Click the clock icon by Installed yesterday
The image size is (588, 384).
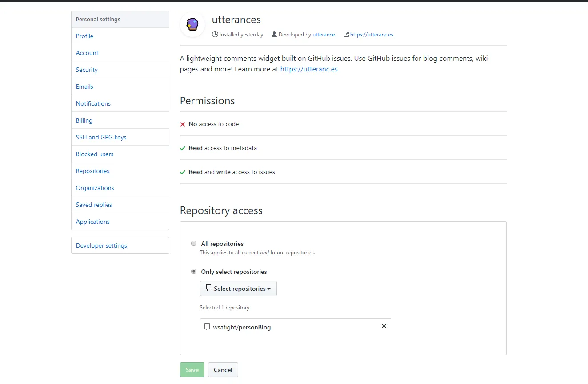tap(215, 34)
